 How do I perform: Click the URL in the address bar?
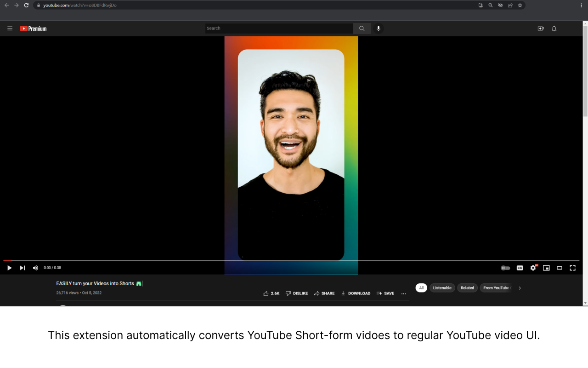point(80,5)
